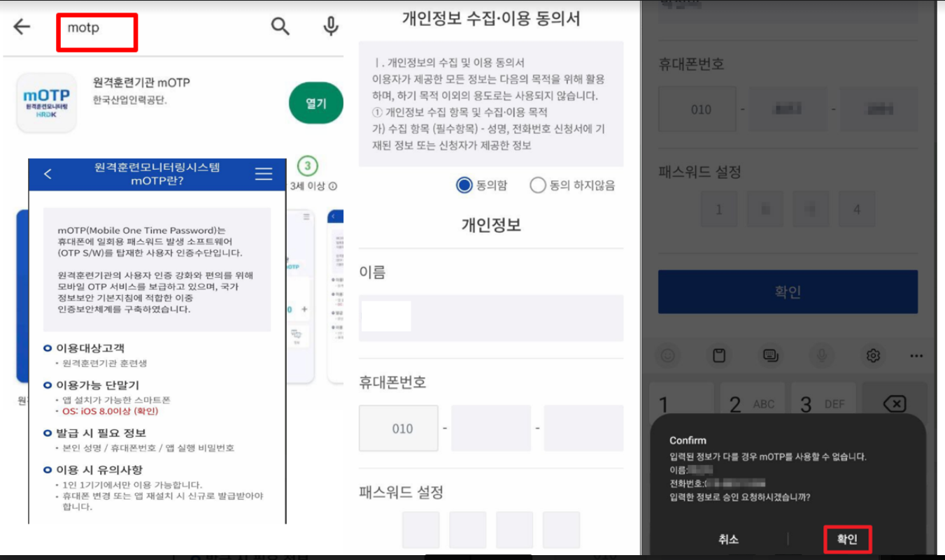Click 확인 in the Confirm dialog
The width and height of the screenshot is (945, 560).
(x=847, y=539)
